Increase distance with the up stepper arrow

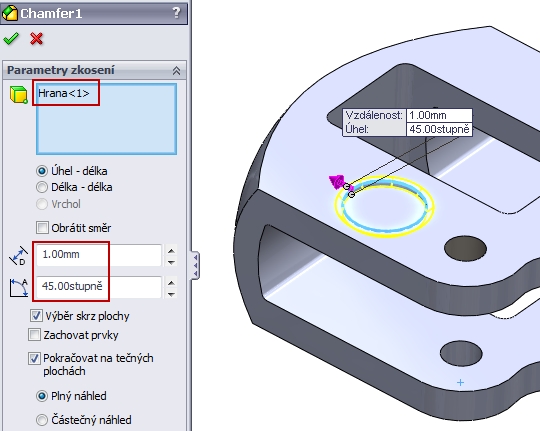(x=171, y=250)
